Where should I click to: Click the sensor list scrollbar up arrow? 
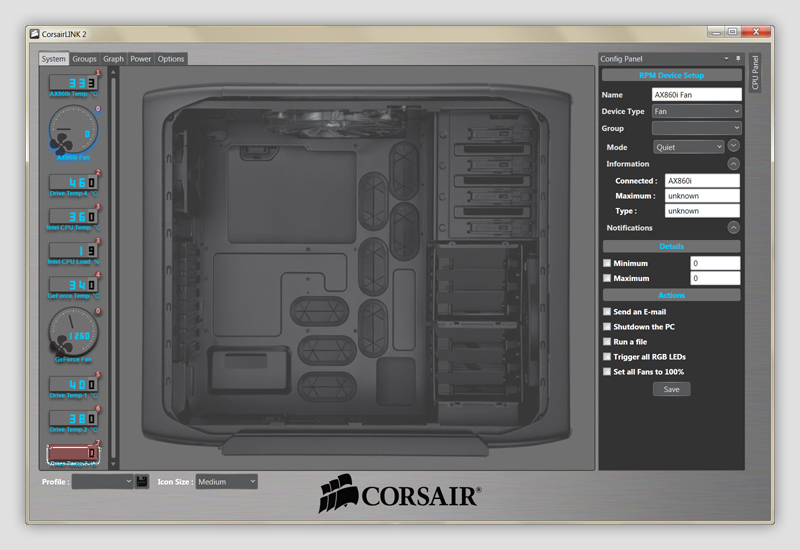[x=113, y=72]
